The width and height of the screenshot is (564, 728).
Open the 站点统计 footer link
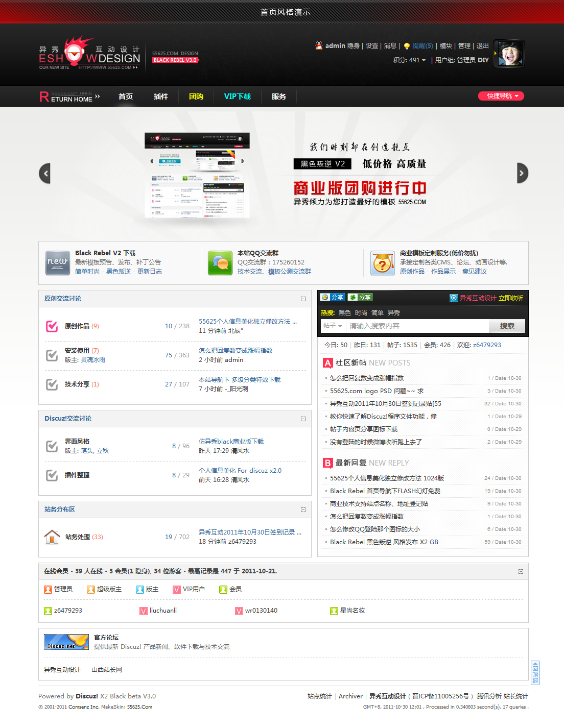(x=319, y=696)
